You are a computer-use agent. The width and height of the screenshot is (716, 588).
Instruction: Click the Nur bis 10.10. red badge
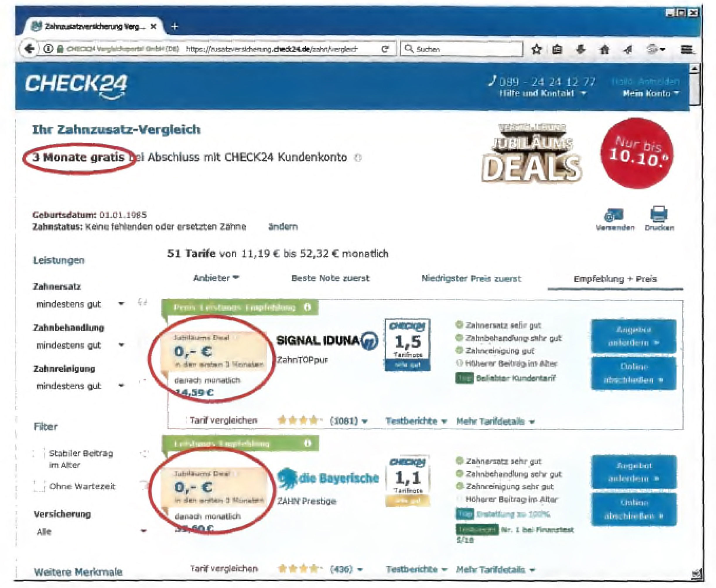(x=637, y=153)
